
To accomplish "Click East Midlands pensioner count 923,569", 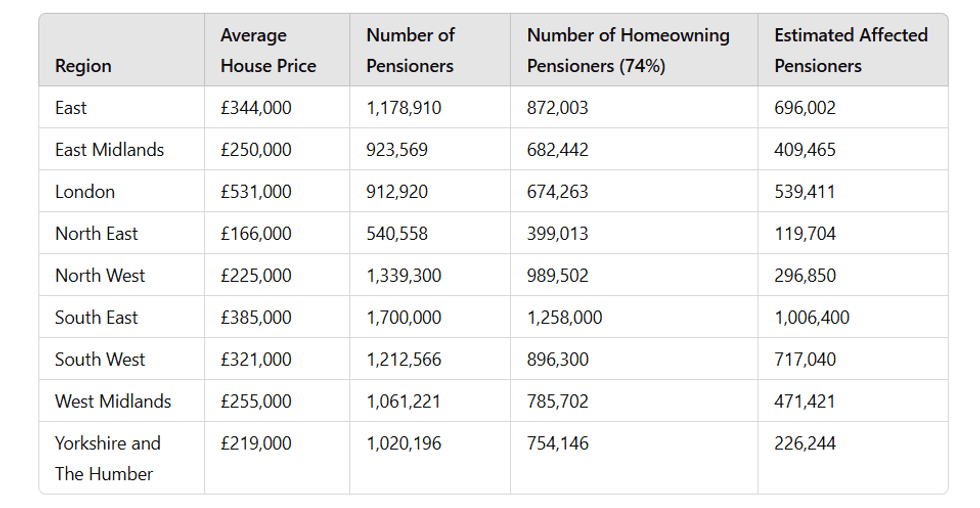I will point(397,150).
